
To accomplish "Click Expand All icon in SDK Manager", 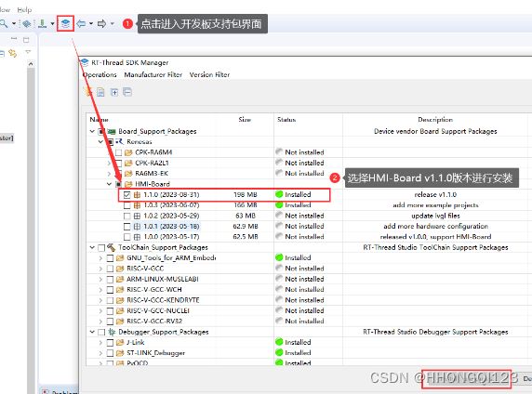I will pos(114,92).
